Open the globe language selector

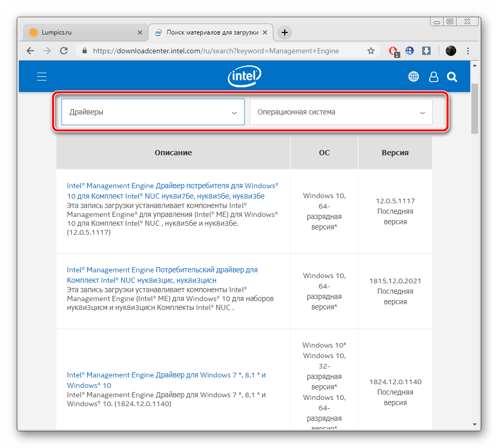[x=413, y=77]
